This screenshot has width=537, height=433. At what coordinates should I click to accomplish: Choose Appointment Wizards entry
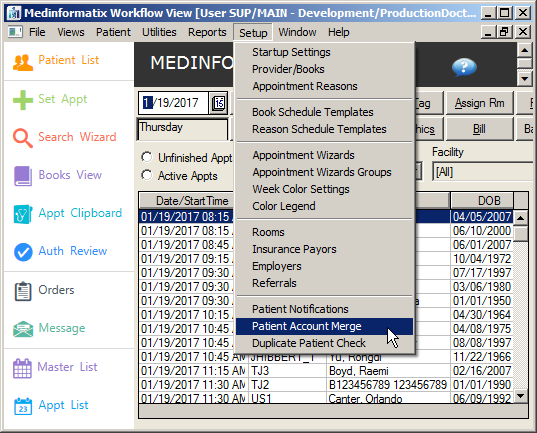[324, 155]
